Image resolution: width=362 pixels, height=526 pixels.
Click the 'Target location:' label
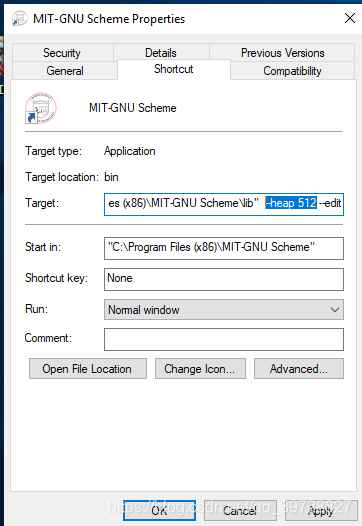(x=62, y=177)
